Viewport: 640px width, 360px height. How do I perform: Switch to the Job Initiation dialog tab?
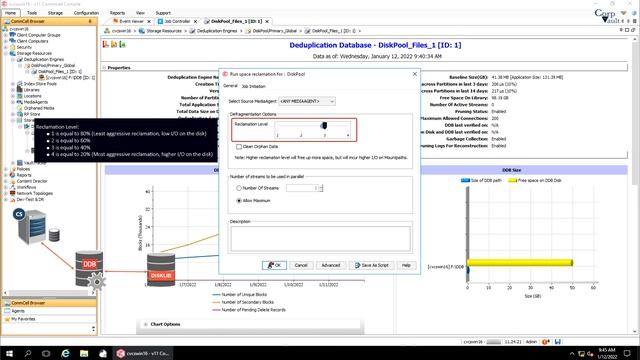(x=253, y=86)
